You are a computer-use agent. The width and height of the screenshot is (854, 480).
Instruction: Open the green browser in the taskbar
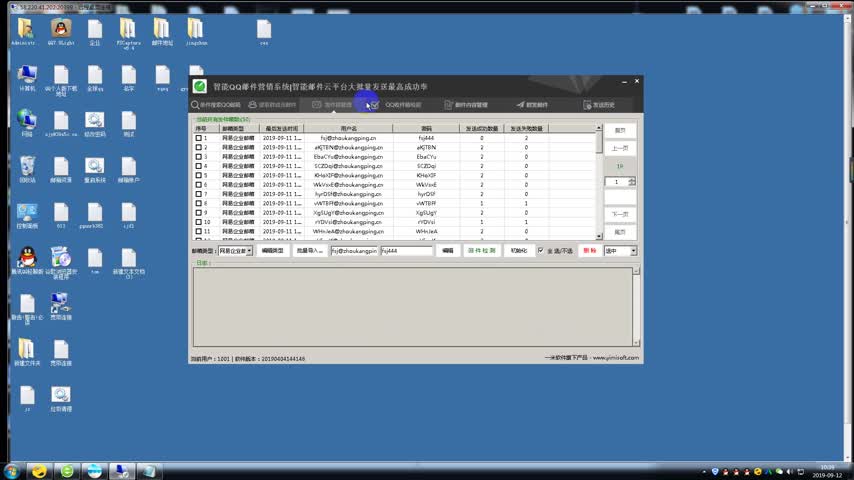coord(67,471)
